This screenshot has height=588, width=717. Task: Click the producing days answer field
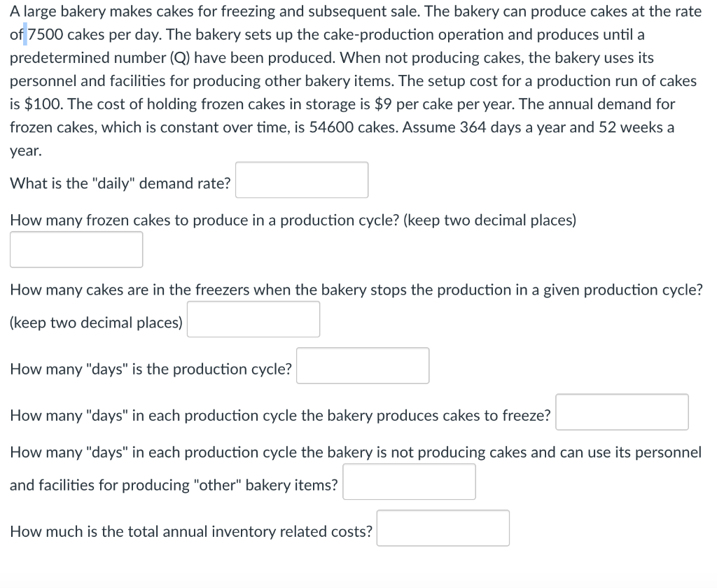coord(622,412)
